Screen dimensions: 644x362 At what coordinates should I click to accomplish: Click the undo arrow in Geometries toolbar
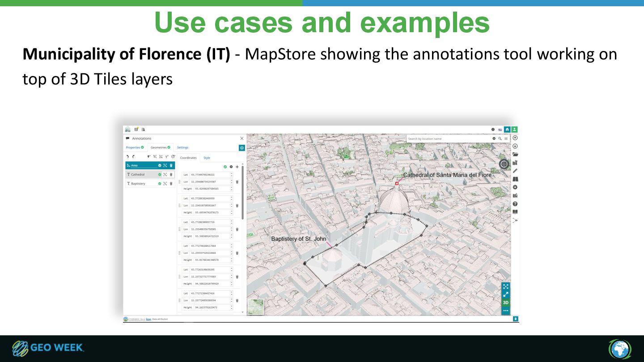[x=127, y=157]
